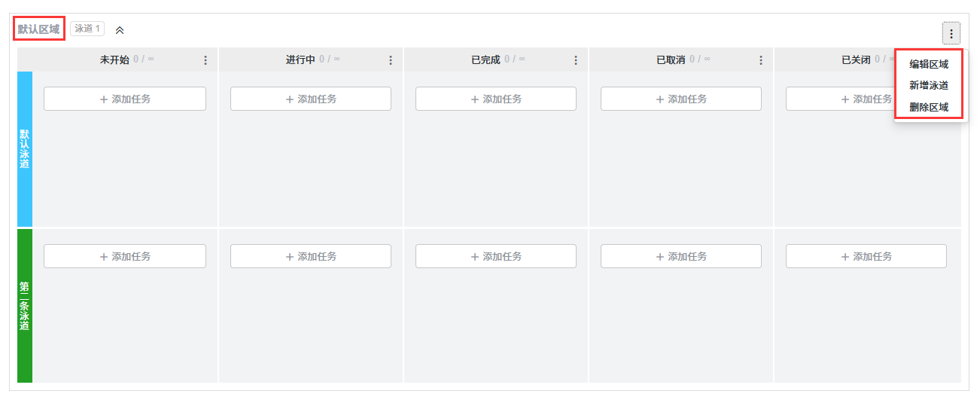Add task in 进行中 of 第二条泳道
The image size is (980, 397).
pyautogui.click(x=311, y=256)
